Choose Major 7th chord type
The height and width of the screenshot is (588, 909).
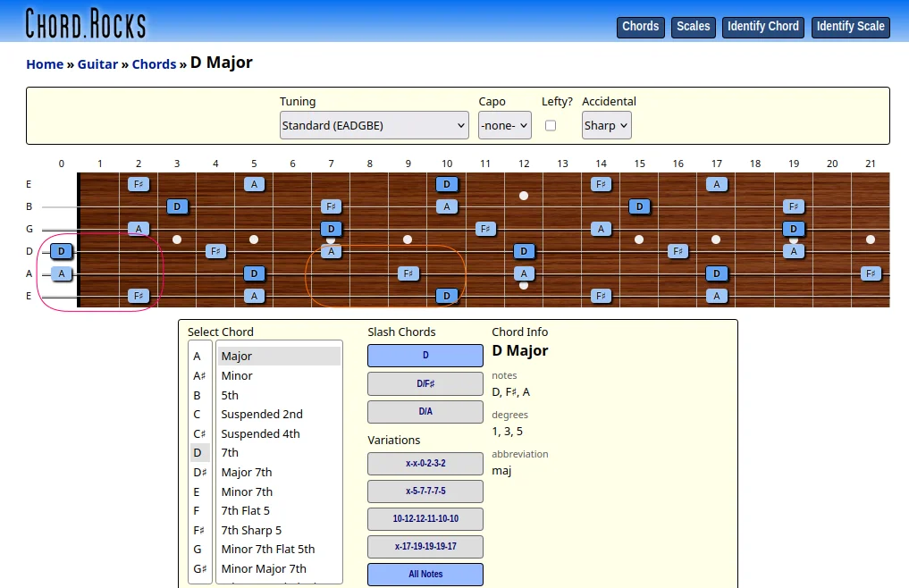[279, 473]
